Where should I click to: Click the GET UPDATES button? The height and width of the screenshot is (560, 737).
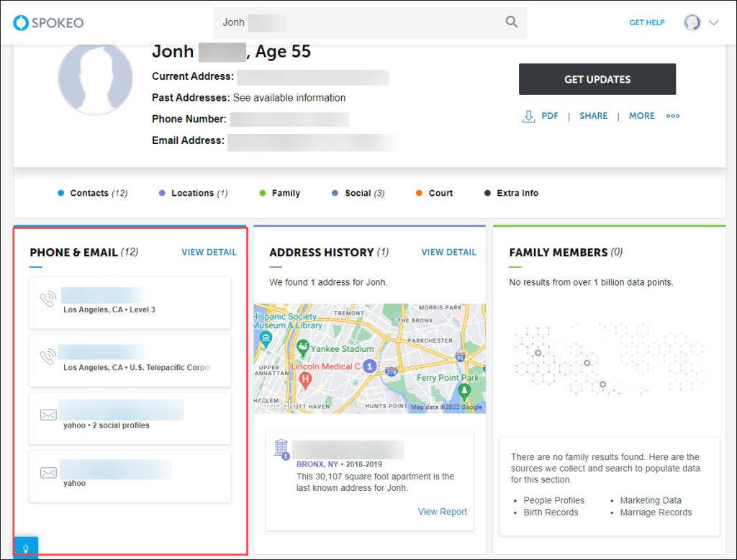tap(597, 79)
